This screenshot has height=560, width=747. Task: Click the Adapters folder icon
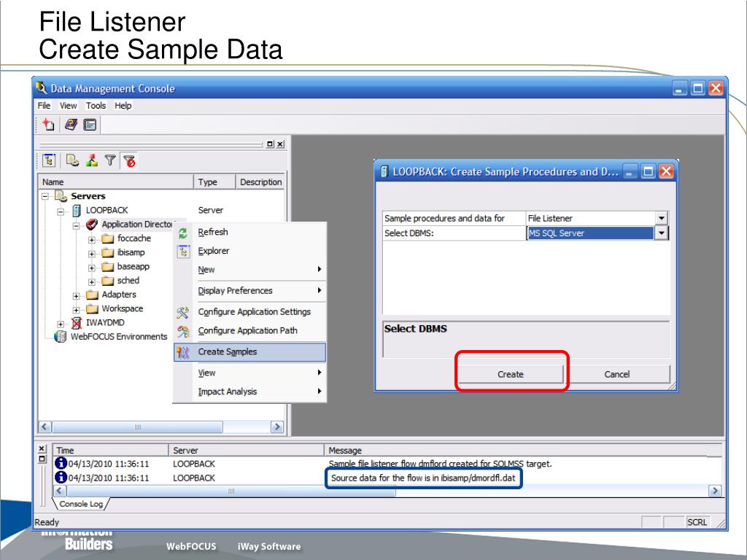pos(93,295)
